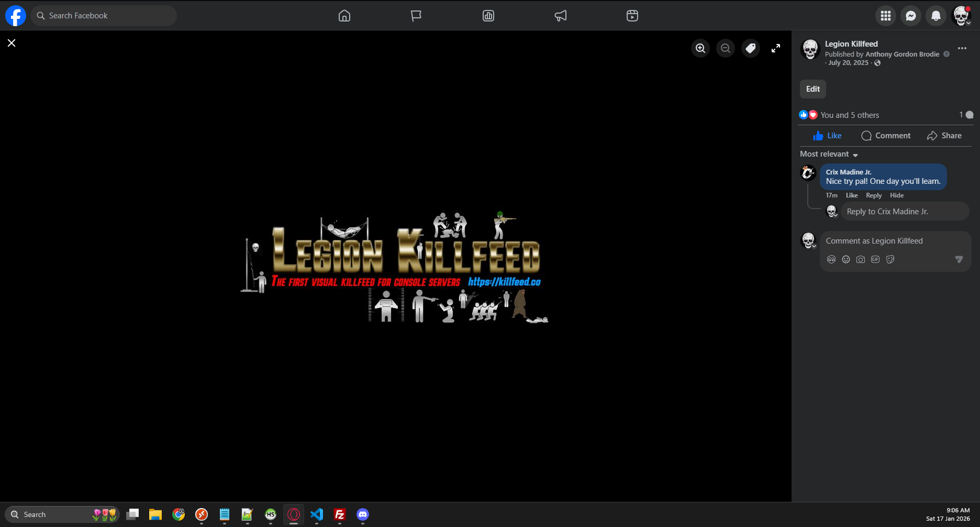Image resolution: width=980 pixels, height=527 pixels.
Task: Expand the Most relevant sort dropdown
Action: (x=829, y=154)
